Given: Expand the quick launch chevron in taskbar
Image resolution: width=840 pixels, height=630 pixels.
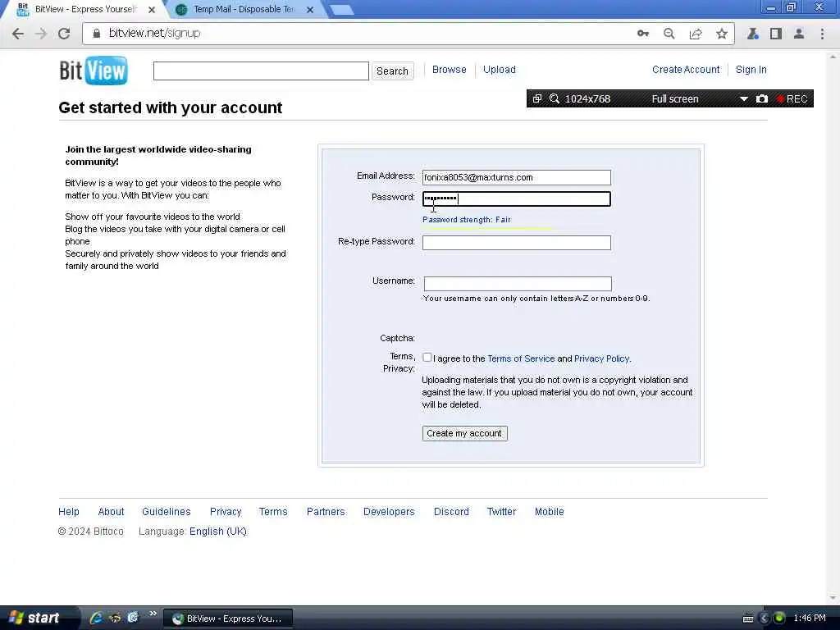Looking at the screenshot, I should click(153, 614).
